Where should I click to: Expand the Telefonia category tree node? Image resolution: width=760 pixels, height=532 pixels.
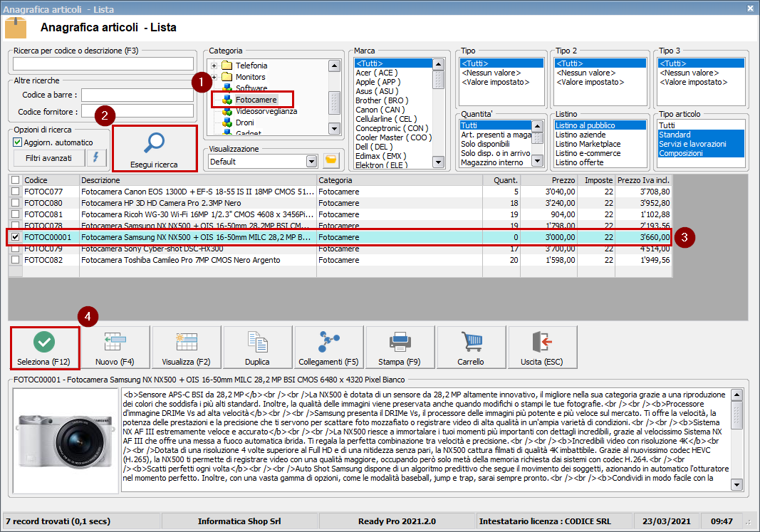click(x=214, y=66)
